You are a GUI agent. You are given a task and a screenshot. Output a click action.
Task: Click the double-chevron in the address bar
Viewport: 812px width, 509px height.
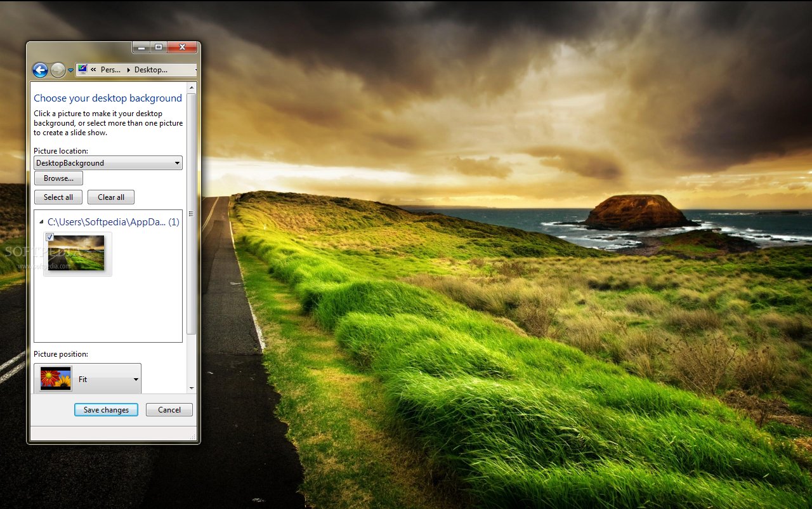point(94,70)
